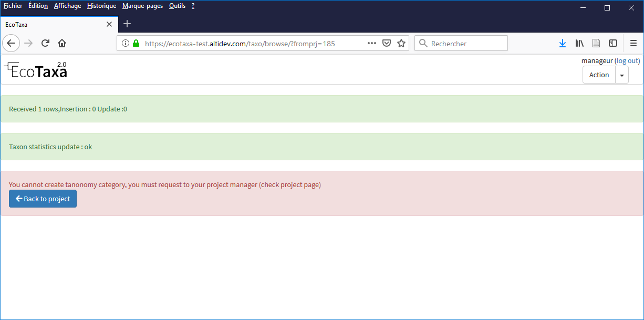Viewport: 644px width, 320px height.
Task: Select the EcoTaxa browser tab
Action: point(53,24)
